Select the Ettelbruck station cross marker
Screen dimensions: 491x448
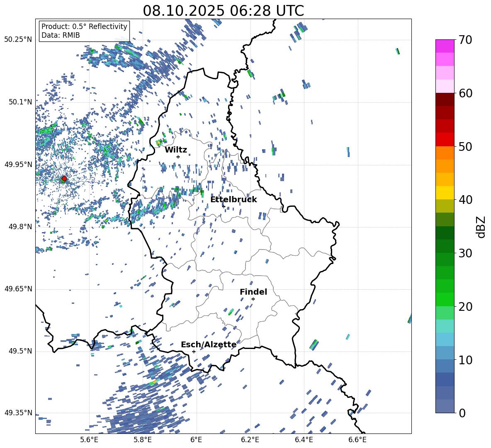coord(224,206)
